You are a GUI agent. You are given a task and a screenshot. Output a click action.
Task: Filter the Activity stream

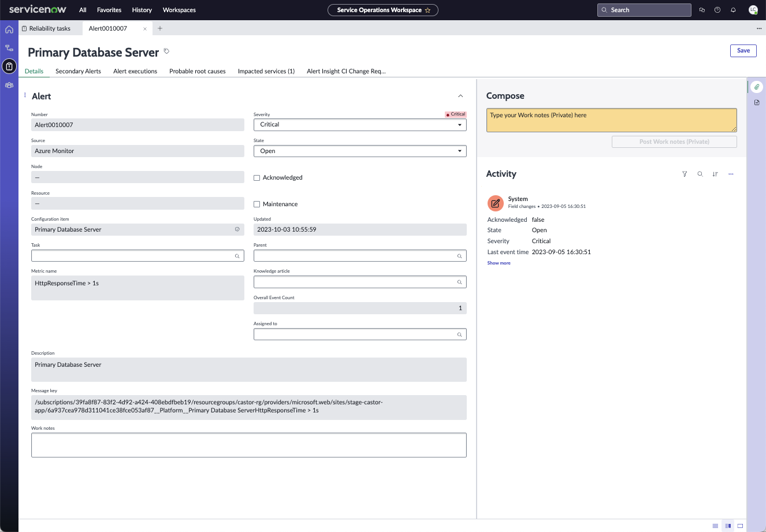(685, 174)
